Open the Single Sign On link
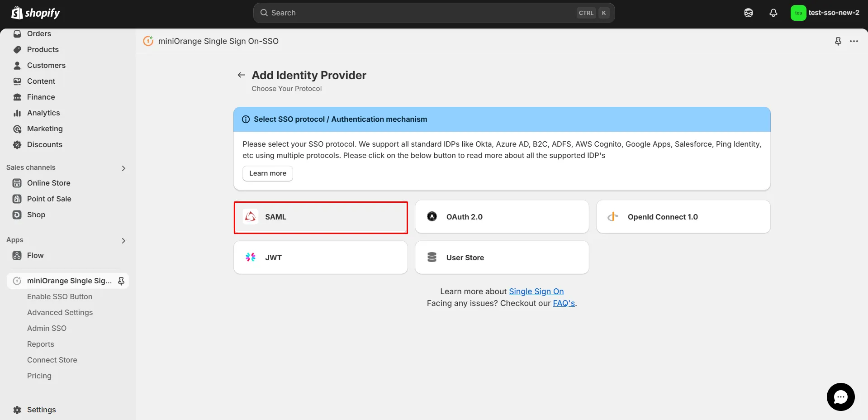Viewport: 868px width, 420px height. (536, 291)
